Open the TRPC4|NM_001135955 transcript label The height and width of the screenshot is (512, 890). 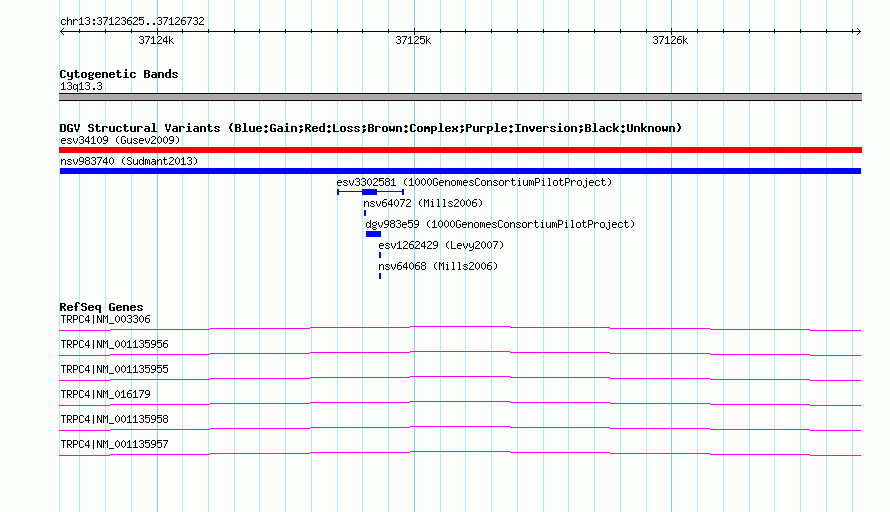pyautogui.click(x=114, y=370)
